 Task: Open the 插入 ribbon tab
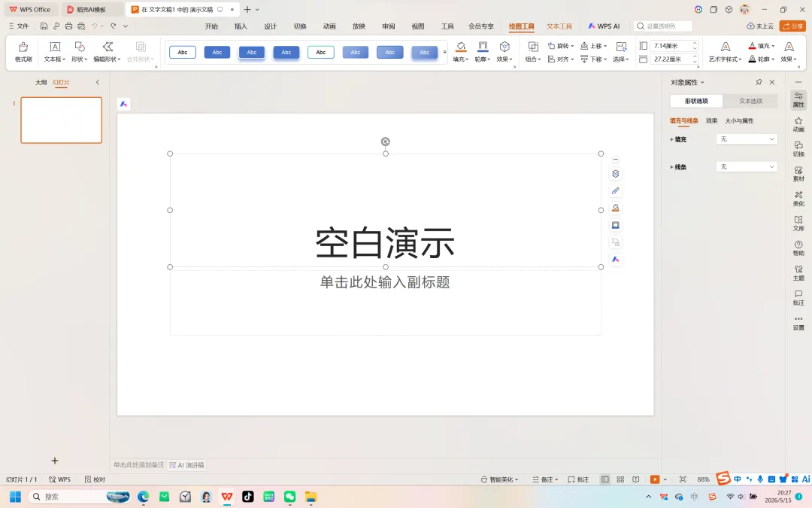point(241,26)
